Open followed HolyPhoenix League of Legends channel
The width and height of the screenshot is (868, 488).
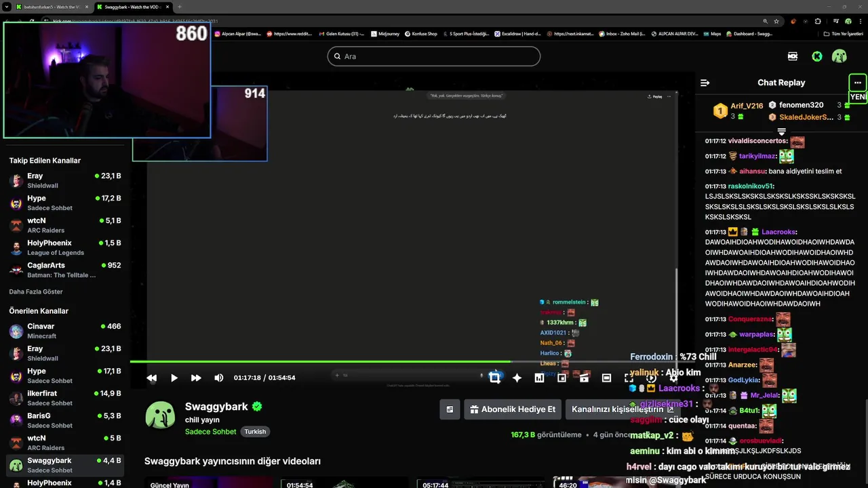click(65, 247)
